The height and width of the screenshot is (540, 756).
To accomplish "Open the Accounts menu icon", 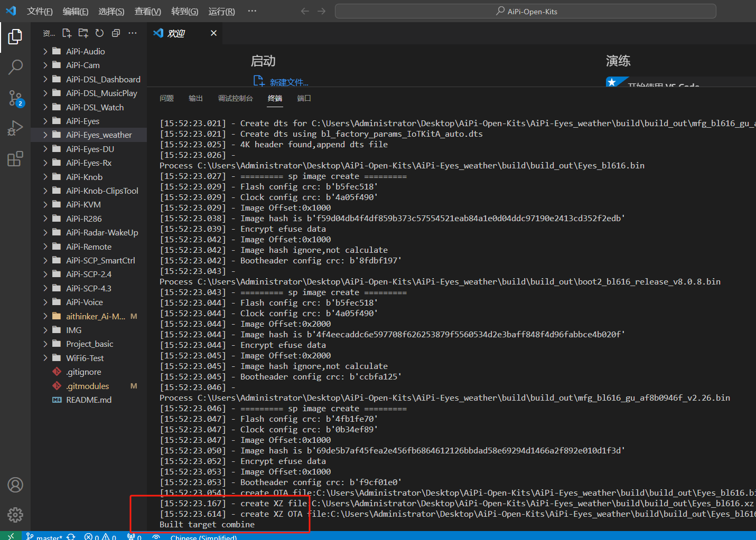I will click(15, 485).
